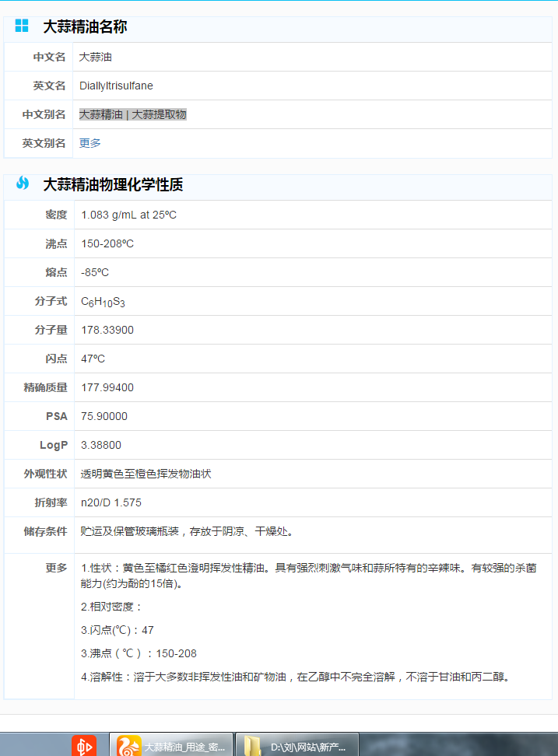The height and width of the screenshot is (756, 558).
Task: Click the refractive index n20/D 1.575
Action: click(x=111, y=502)
